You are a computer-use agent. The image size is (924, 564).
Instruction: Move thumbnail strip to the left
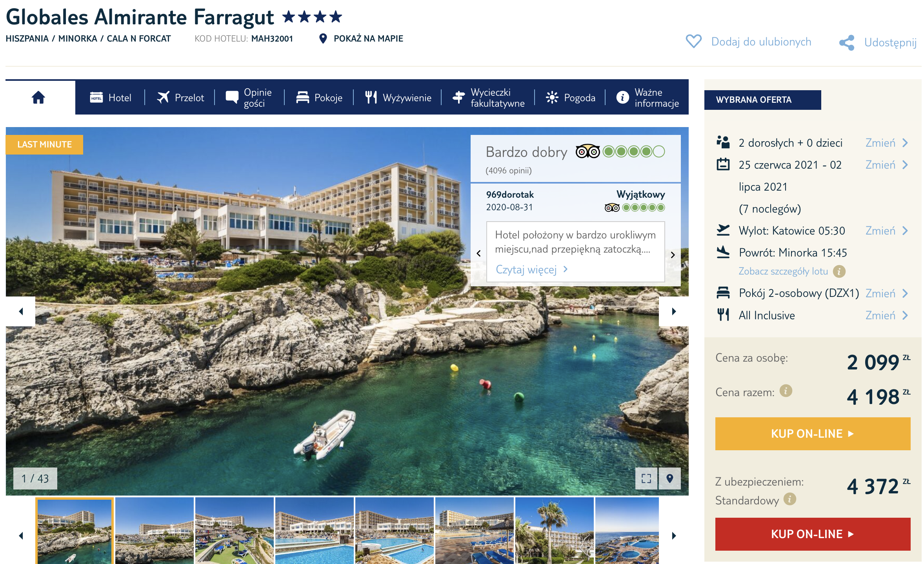[21, 536]
